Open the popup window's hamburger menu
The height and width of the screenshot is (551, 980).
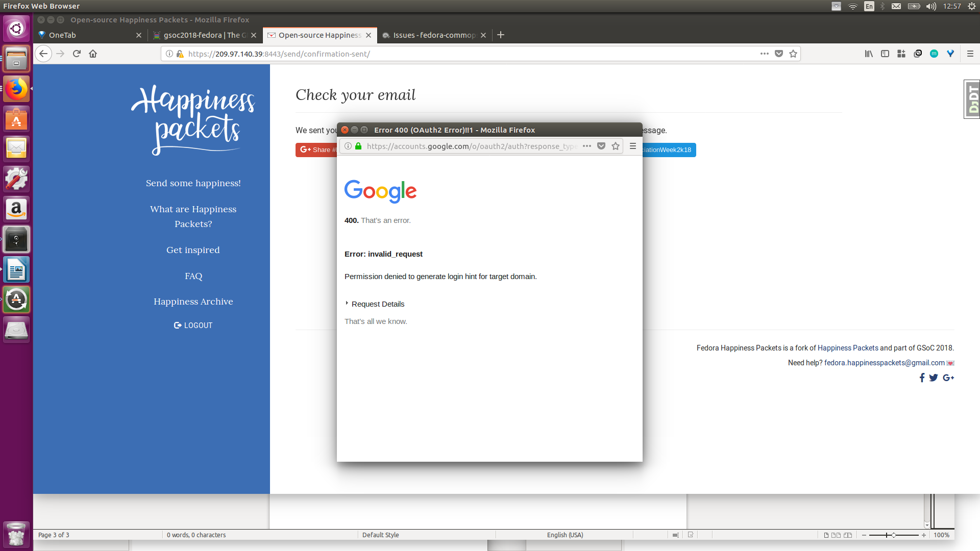(633, 146)
